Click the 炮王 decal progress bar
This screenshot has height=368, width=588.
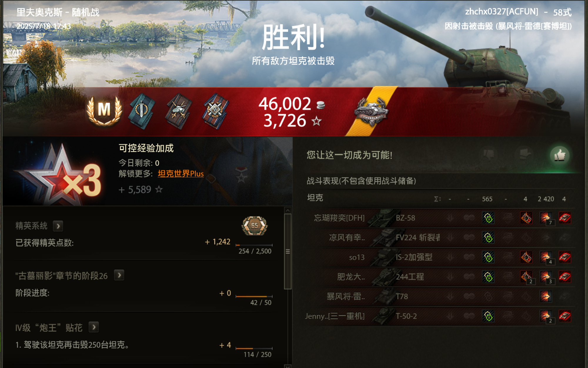point(254,349)
